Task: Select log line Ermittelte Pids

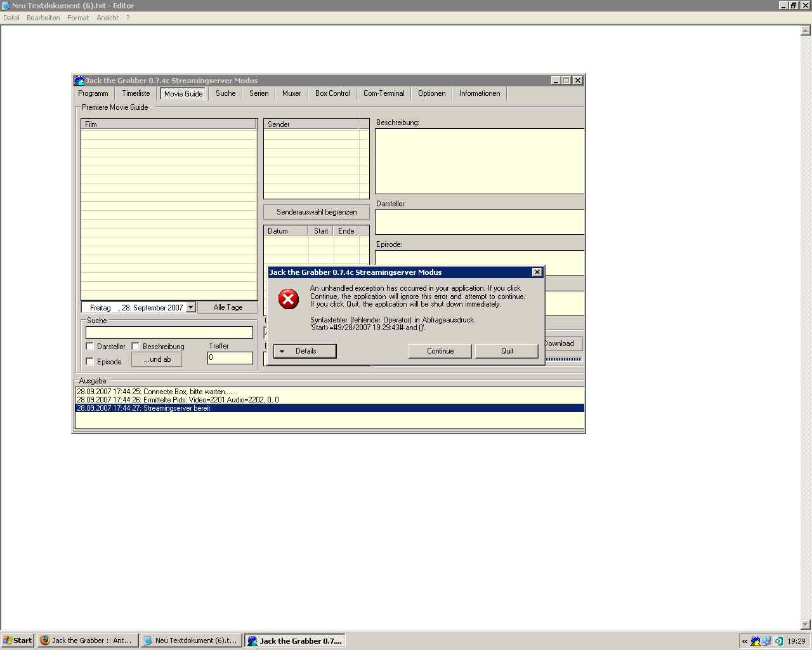Action: point(330,400)
